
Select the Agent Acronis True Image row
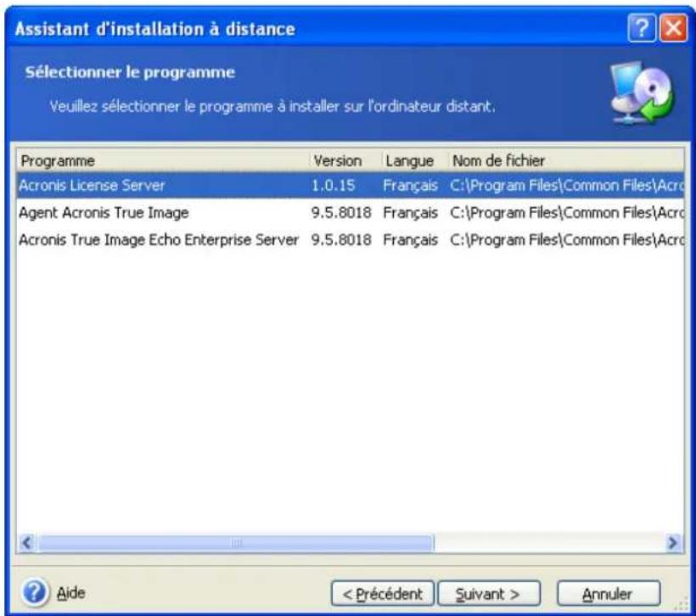pos(351,213)
